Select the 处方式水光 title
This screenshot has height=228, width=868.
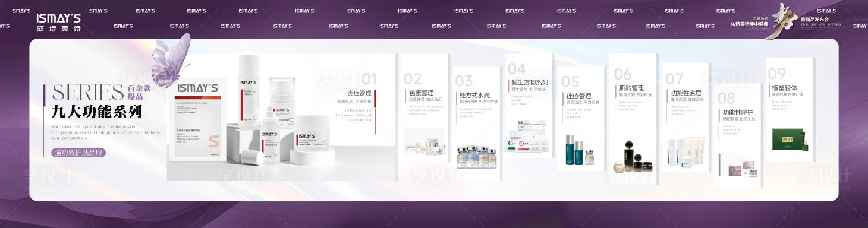(x=474, y=95)
